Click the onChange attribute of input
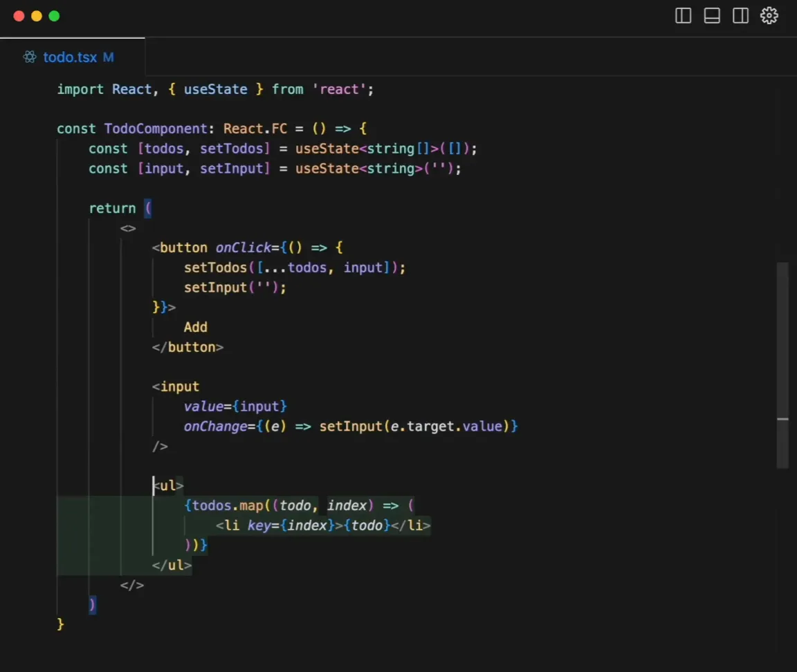Viewport: 797px width, 672px height. coord(215,426)
